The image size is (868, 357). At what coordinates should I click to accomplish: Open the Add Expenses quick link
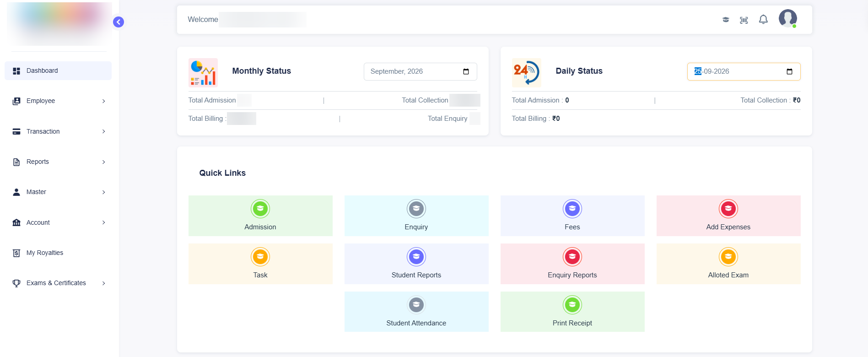728,216
